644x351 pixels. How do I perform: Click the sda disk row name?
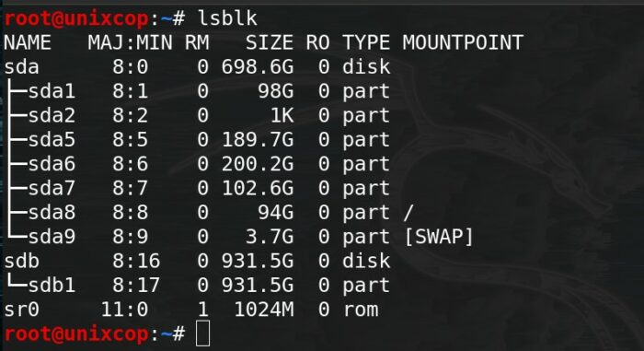(x=21, y=66)
